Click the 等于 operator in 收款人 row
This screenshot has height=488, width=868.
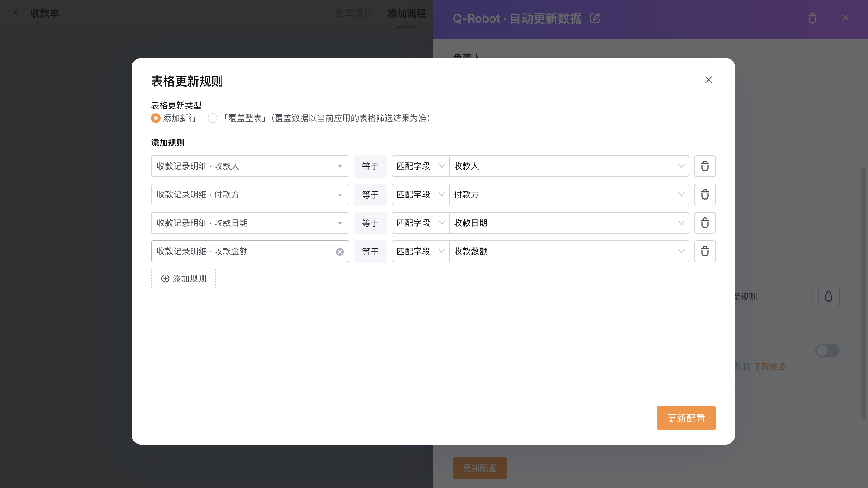[370, 166]
